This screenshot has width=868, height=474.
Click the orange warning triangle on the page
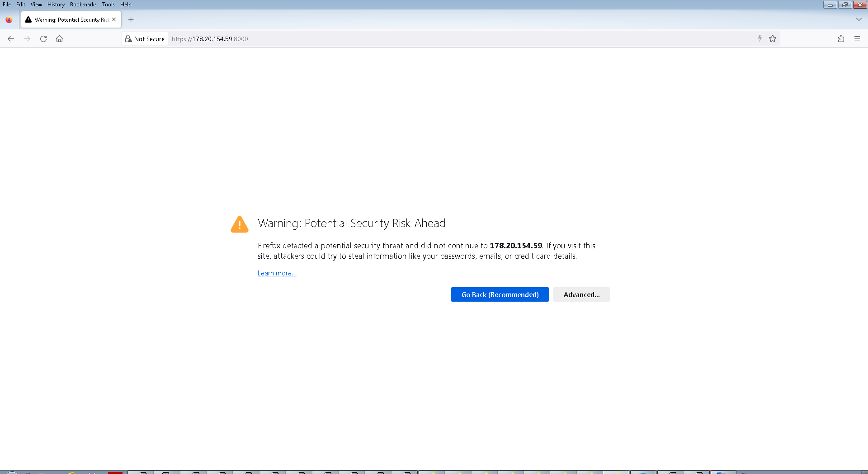pyautogui.click(x=239, y=224)
